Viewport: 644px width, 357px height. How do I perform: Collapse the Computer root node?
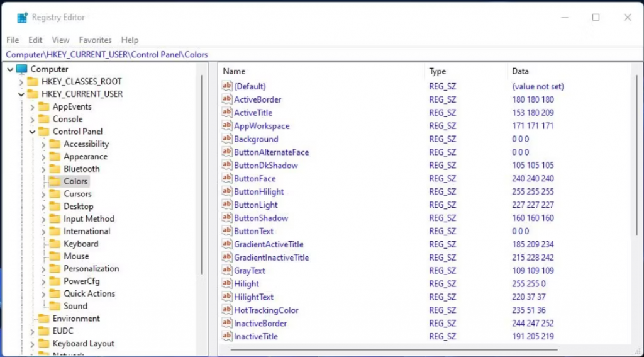click(10, 69)
